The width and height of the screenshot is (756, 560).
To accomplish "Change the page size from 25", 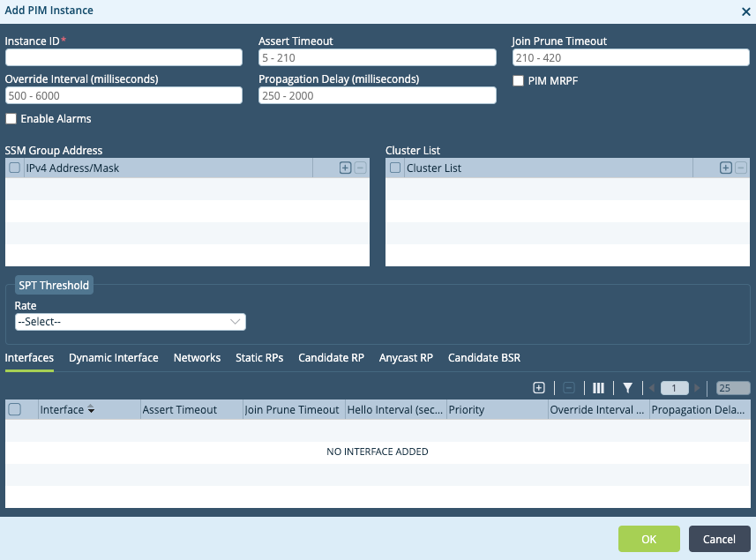I will pos(728,387).
